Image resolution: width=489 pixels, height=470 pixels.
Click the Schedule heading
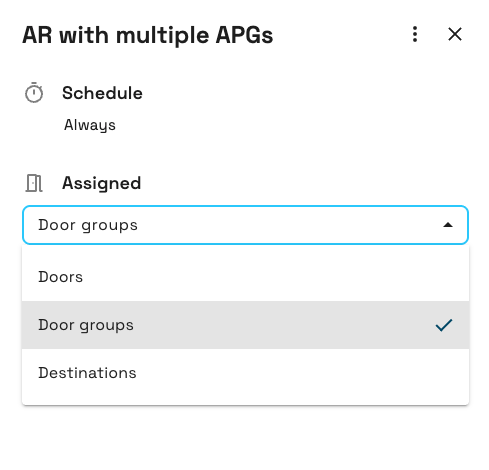pyautogui.click(x=102, y=93)
